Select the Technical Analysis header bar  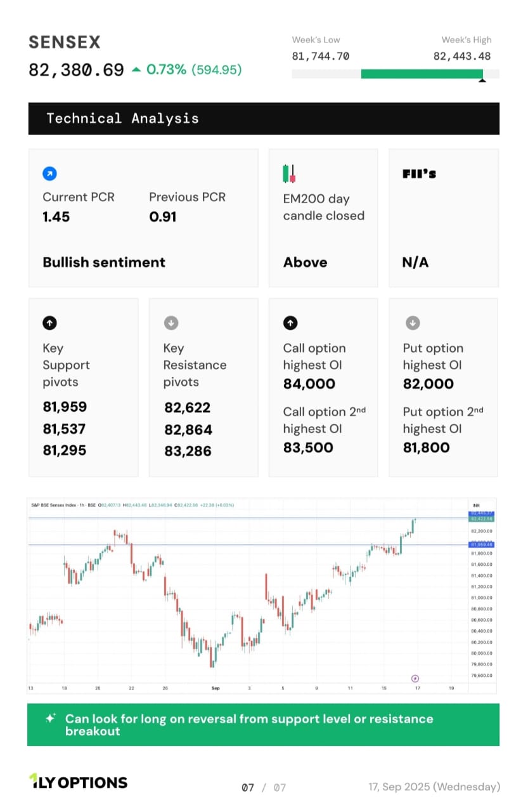[x=264, y=119]
